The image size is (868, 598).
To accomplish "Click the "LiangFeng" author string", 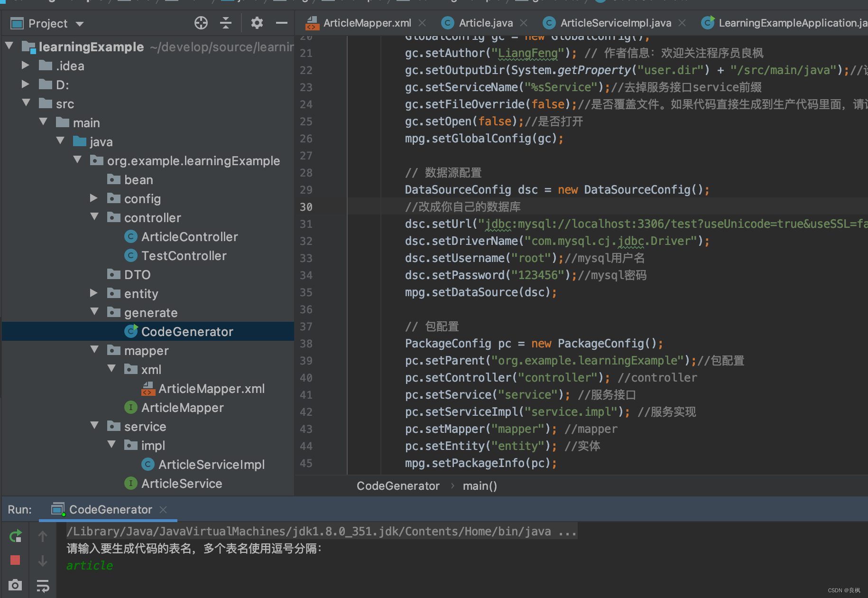I will [x=527, y=53].
